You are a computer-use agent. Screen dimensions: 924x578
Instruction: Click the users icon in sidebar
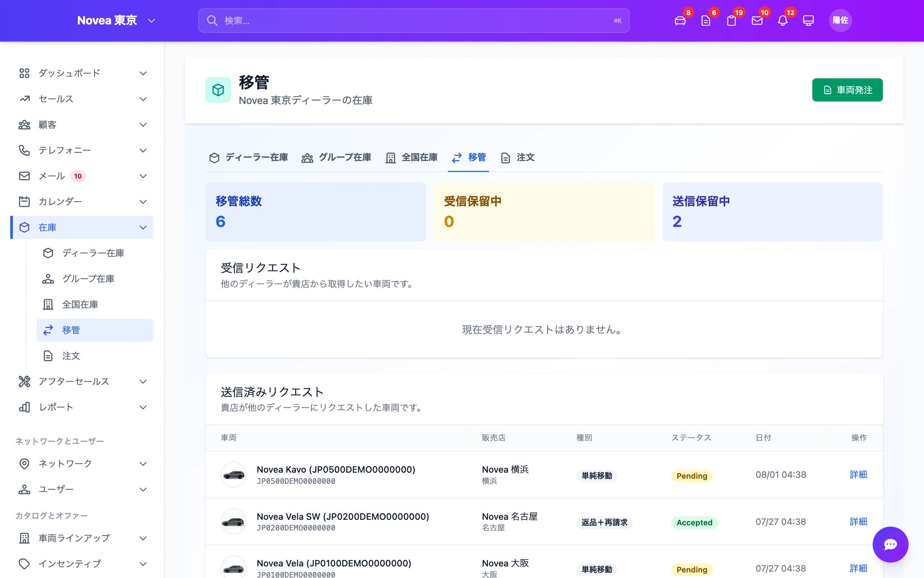24,489
